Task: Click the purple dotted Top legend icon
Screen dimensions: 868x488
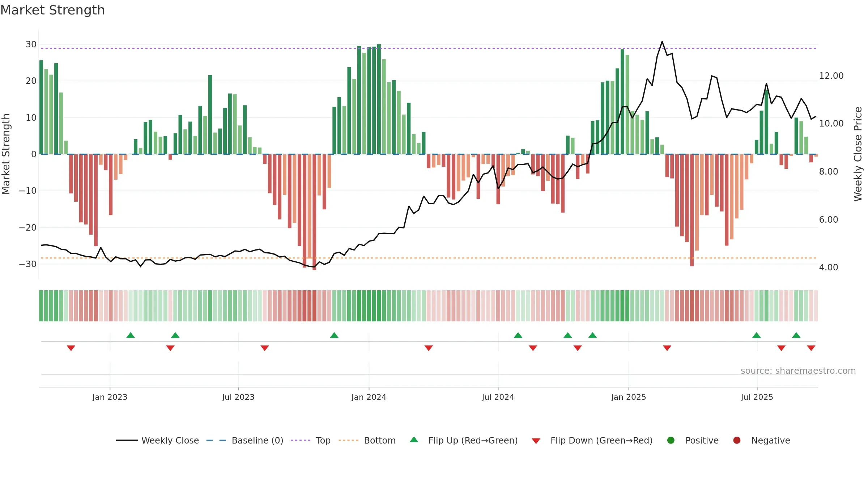Action: coord(301,440)
